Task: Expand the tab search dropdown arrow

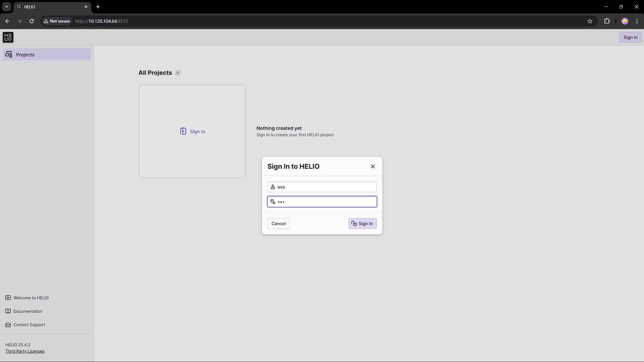Action: pos(7,7)
